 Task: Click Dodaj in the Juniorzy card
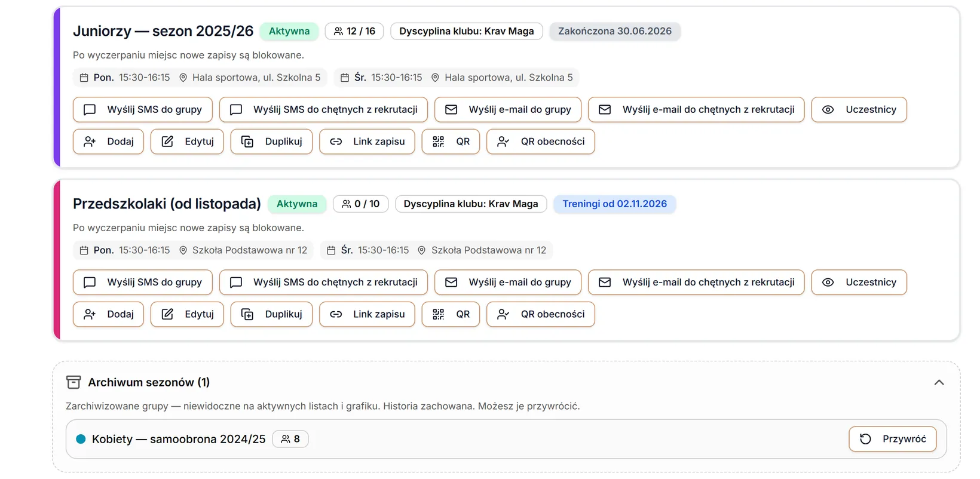coord(108,142)
